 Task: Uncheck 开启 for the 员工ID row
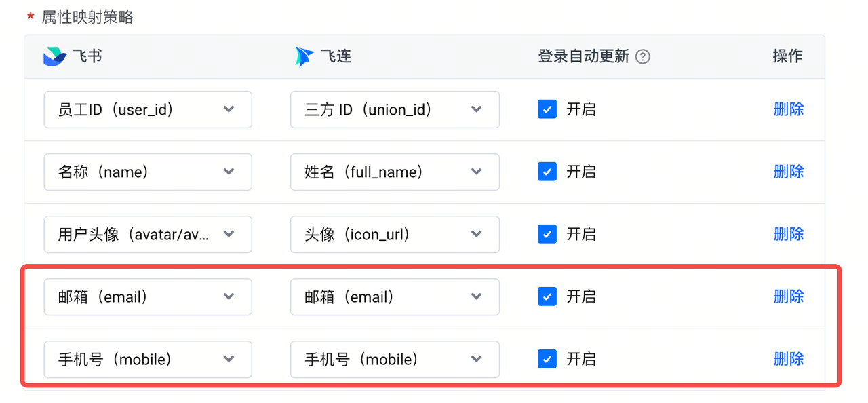(547, 109)
